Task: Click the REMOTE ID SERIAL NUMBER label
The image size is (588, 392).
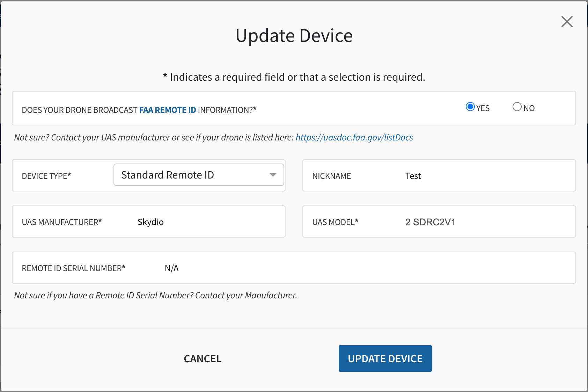Action: 73,268
